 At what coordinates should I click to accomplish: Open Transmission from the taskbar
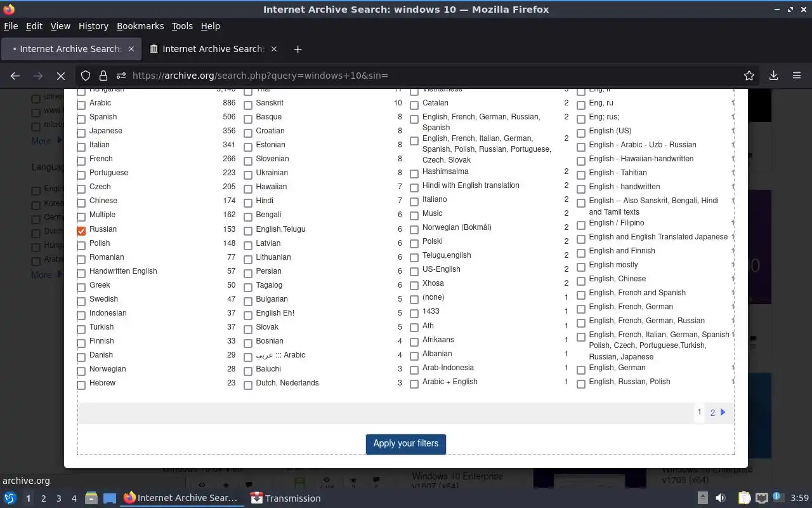pos(285,498)
